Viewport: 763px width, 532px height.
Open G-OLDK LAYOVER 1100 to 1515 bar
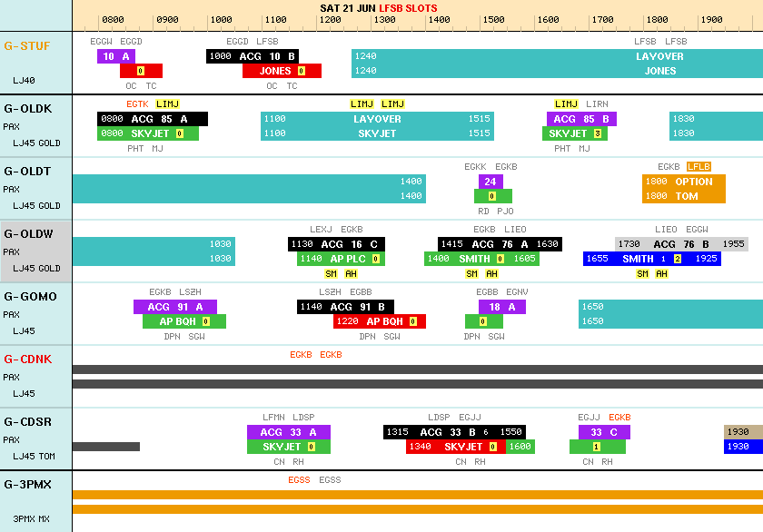coord(377,119)
